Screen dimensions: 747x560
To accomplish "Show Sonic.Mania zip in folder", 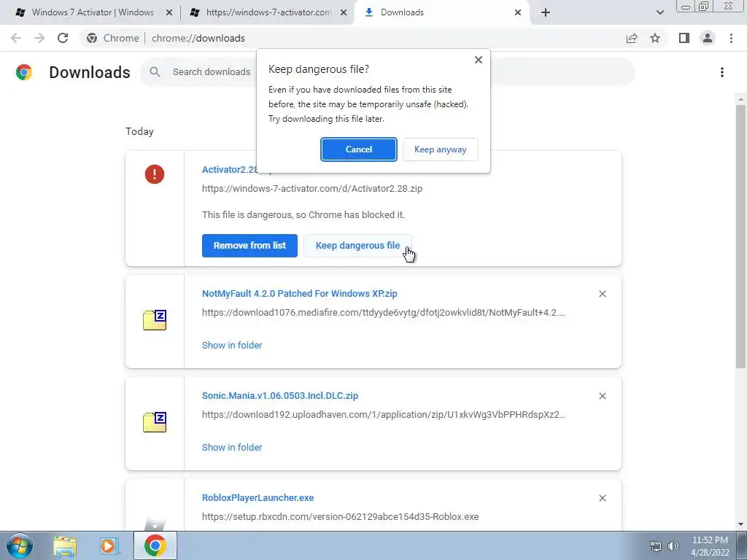I will (232, 447).
